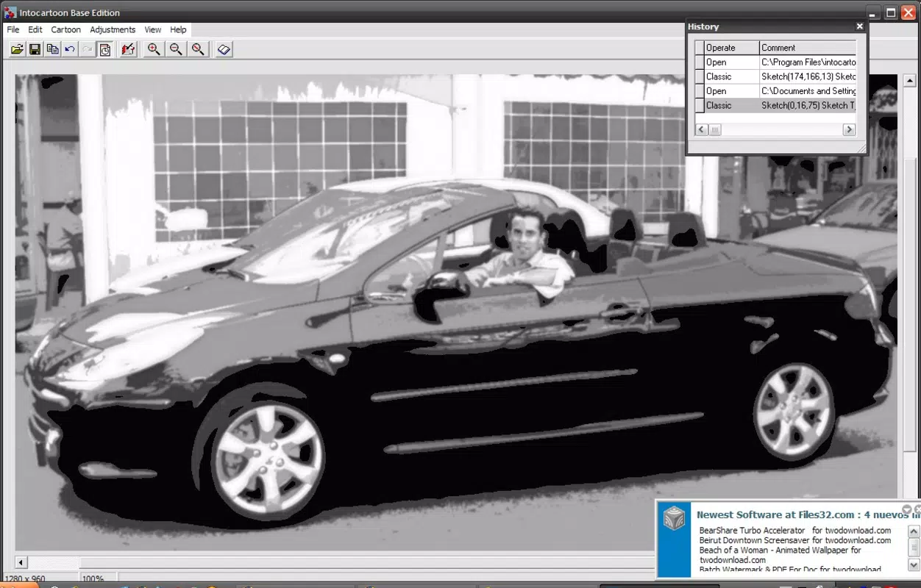Click the Open file folder icon
This screenshot has height=588, width=921.
coord(17,49)
